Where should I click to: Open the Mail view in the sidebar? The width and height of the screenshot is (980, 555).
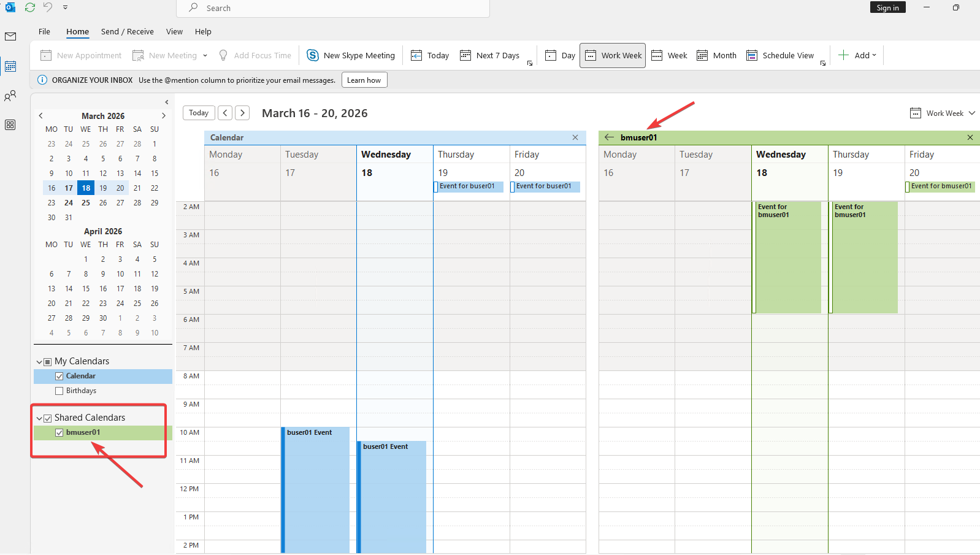pos(10,37)
